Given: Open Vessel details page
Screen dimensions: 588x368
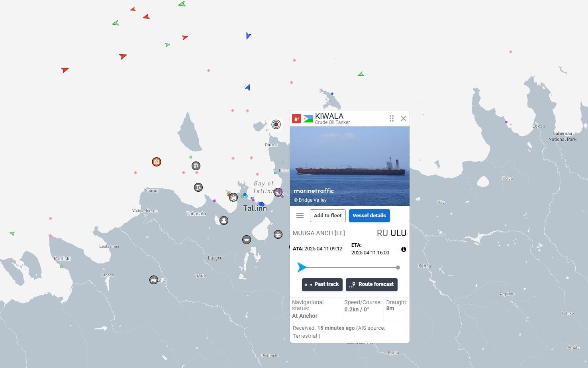Looking at the screenshot, I should tap(369, 216).
